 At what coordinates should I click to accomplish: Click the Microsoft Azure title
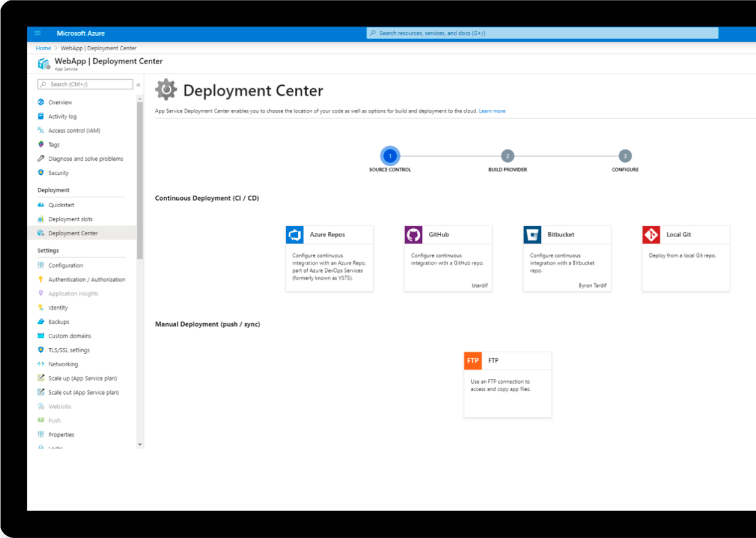click(81, 33)
